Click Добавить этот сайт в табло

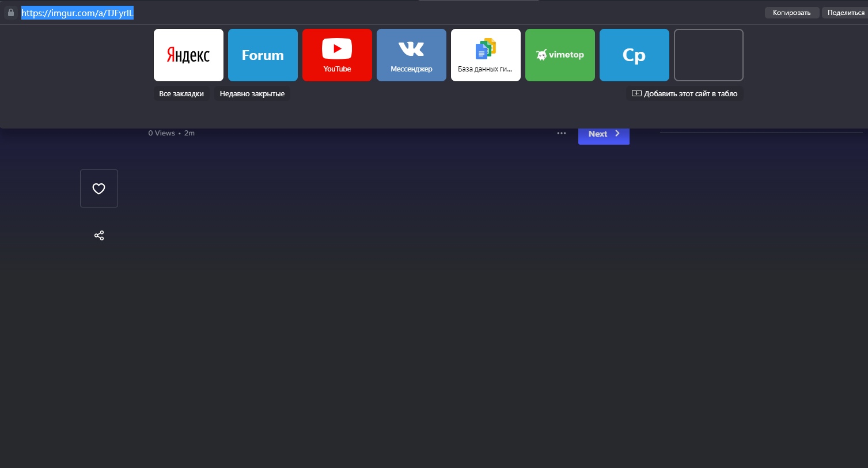point(685,93)
